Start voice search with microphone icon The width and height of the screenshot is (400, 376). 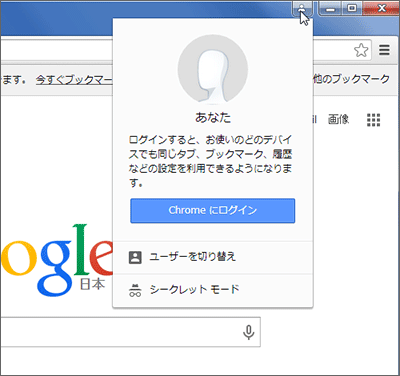[x=248, y=332]
